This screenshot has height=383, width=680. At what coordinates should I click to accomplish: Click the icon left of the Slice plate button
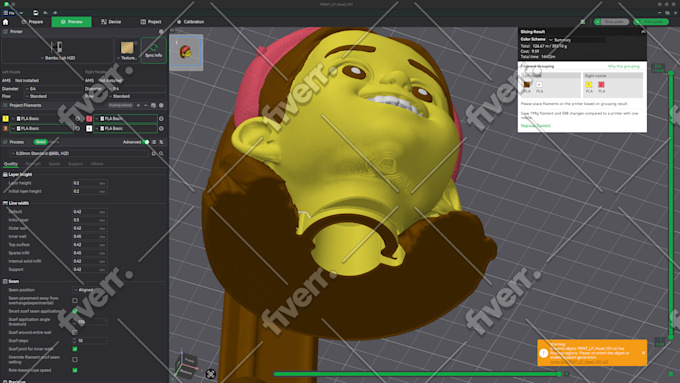click(583, 22)
